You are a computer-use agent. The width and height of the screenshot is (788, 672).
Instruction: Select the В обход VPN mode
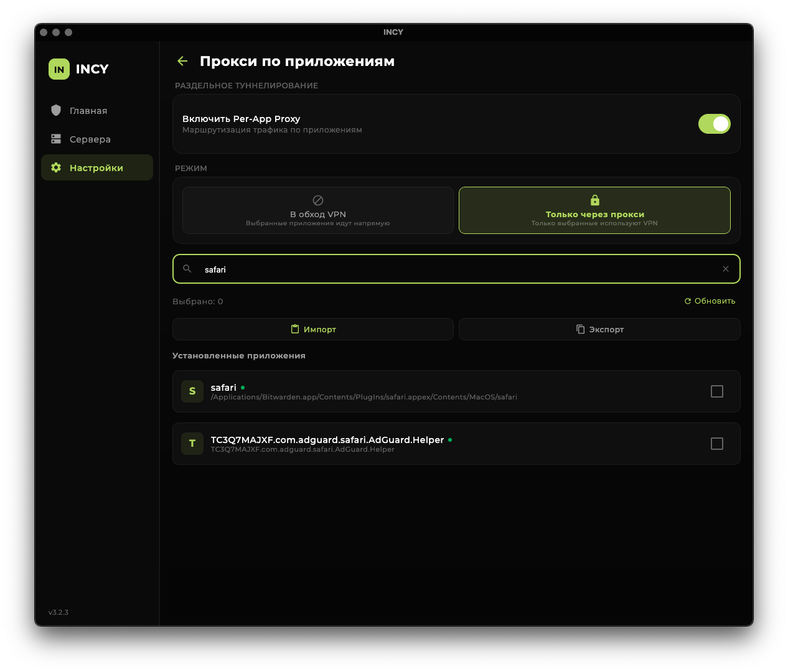pos(318,210)
